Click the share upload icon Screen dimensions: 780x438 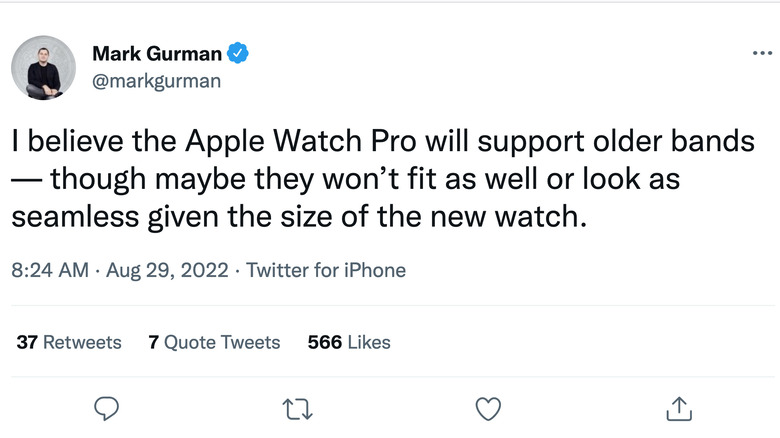[678, 407]
